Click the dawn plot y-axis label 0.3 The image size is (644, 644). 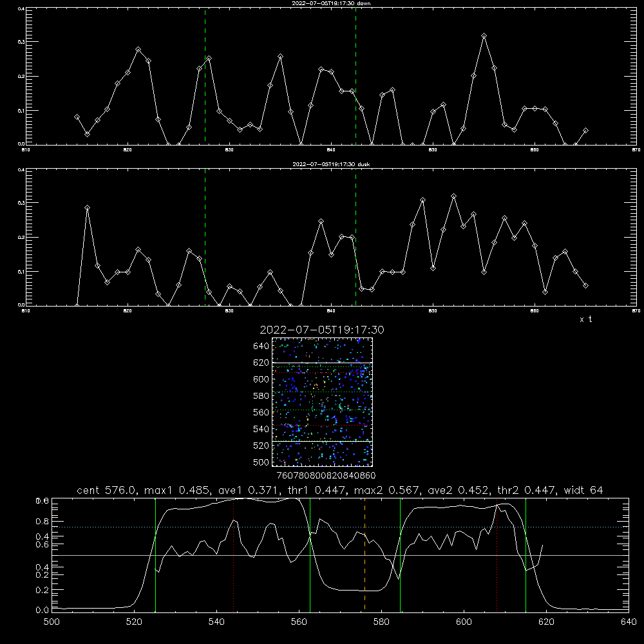coord(21,42)
